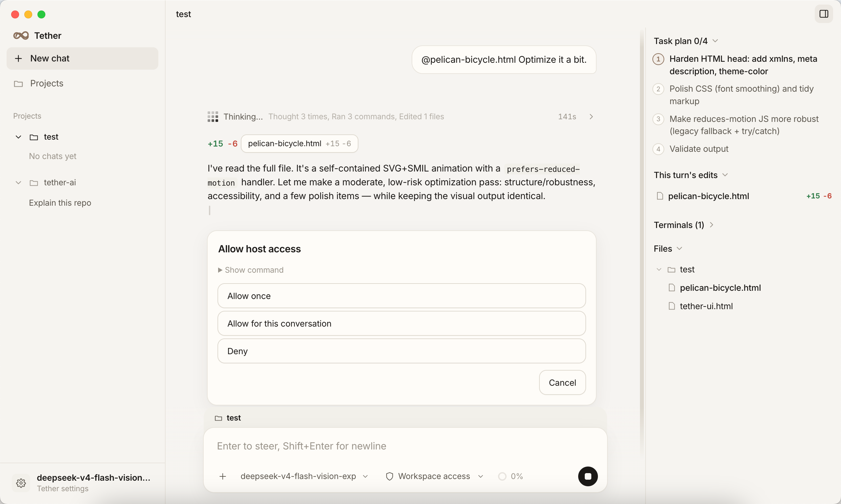The image size is (841, 504).
Task: Collapse the Task plan 0/4 section
Action: coord(715,41)
